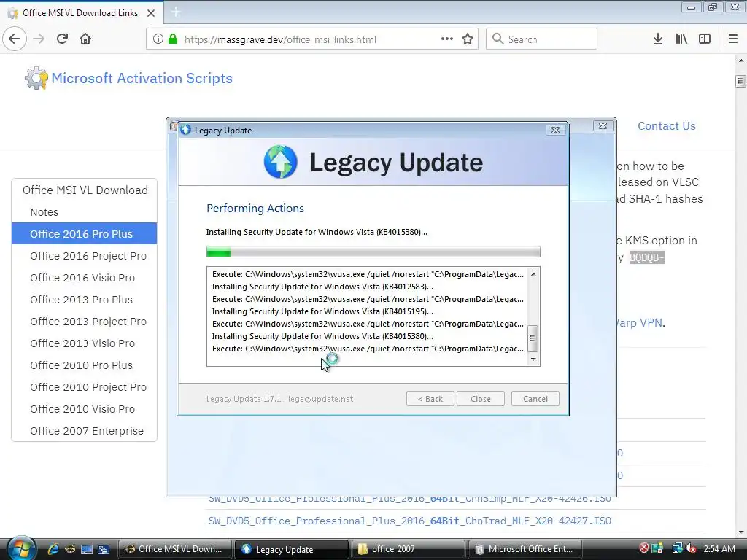The image size is (747, 560).
Task: Click the browser forward arrow
Action: (x=39, y=39)
